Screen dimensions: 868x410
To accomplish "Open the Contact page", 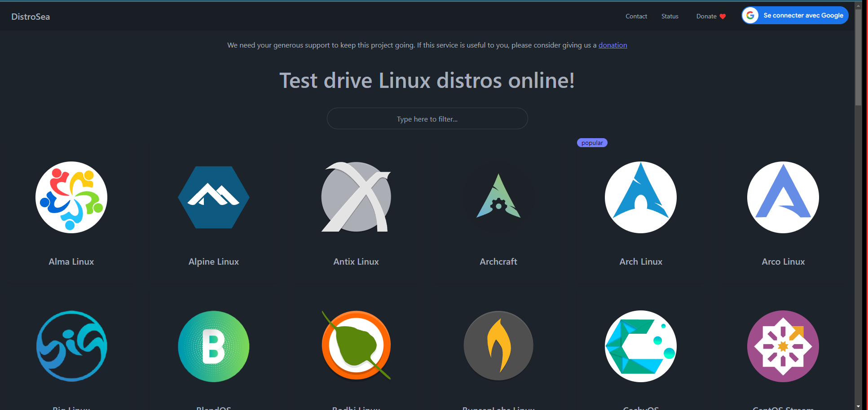I will click(x=636, y=16).
